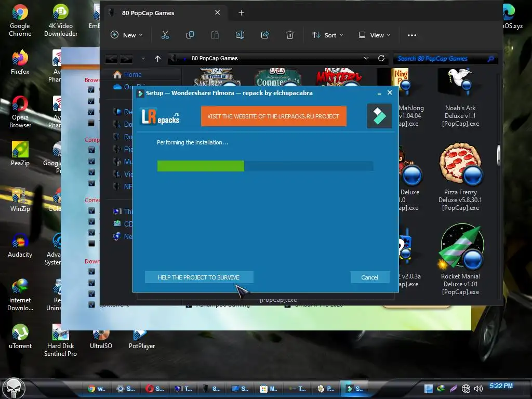
Task: Switch to the Opera taskbar button
Action: click(155, 389)
